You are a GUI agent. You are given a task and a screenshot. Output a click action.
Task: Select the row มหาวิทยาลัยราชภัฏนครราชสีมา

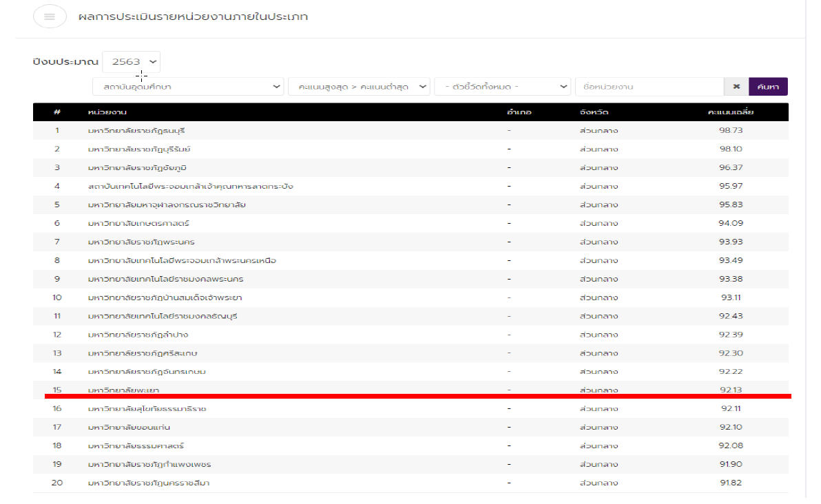pos(410,483)
